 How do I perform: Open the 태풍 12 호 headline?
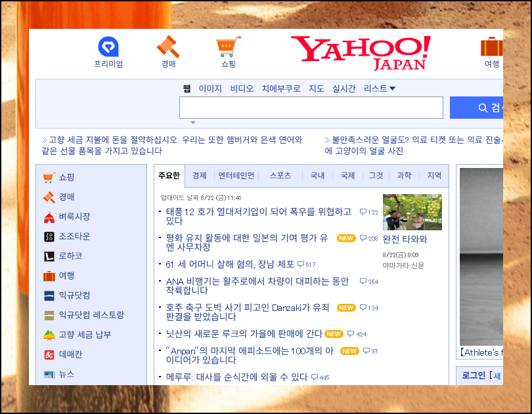click(x=259, y=217)
